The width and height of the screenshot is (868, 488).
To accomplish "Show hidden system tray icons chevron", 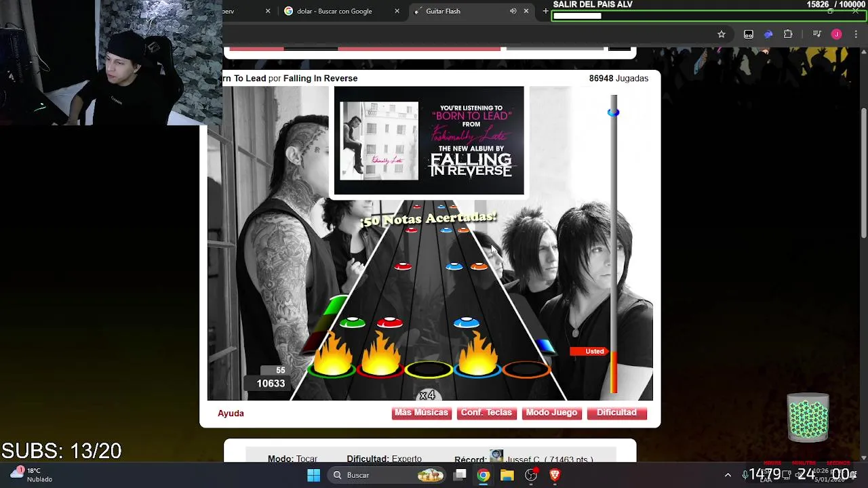I will [x=728, y=475].
